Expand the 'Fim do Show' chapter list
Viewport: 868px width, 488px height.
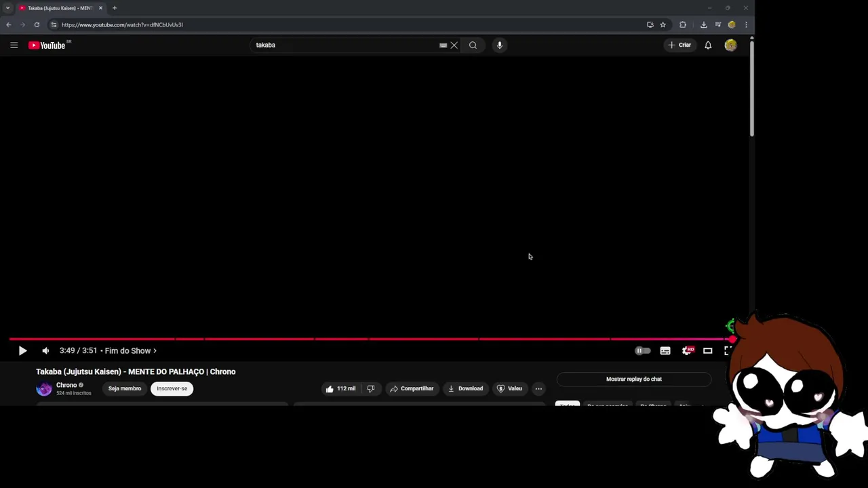pos(131,351)
